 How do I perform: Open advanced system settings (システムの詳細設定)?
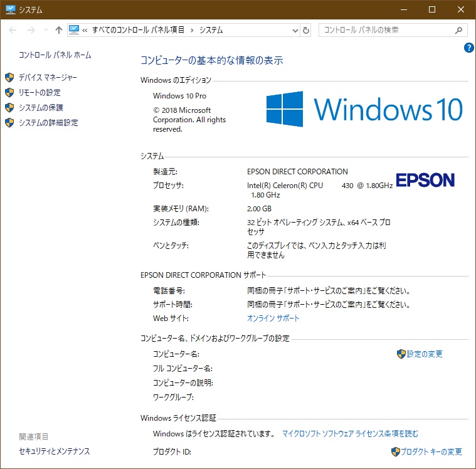pyautogui.click(x=48, y=123)
